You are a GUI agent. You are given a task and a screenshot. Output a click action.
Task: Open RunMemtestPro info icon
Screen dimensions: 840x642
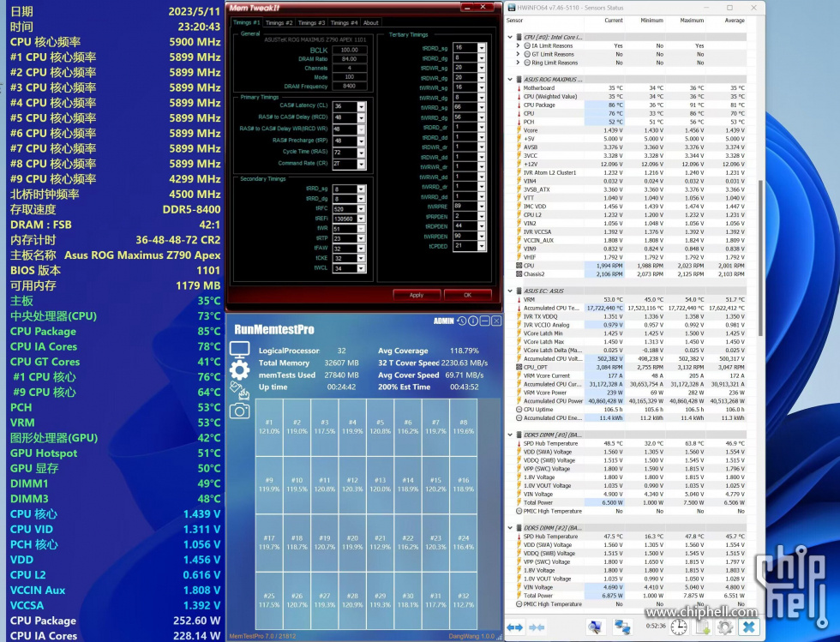coord(473,321)
